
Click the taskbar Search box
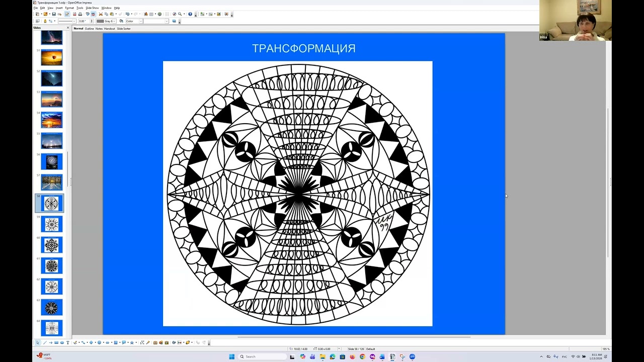pyautogui.click(x=263, y=356)
